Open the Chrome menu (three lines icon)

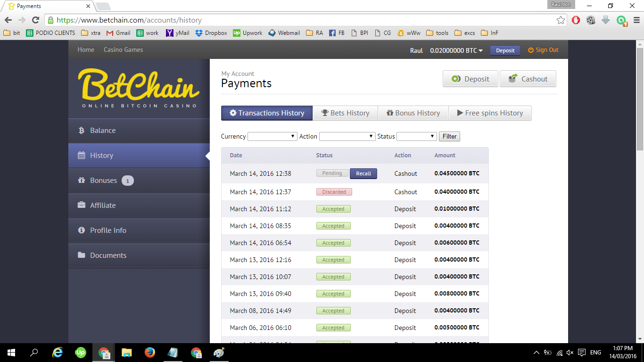(x=636, y=20)
